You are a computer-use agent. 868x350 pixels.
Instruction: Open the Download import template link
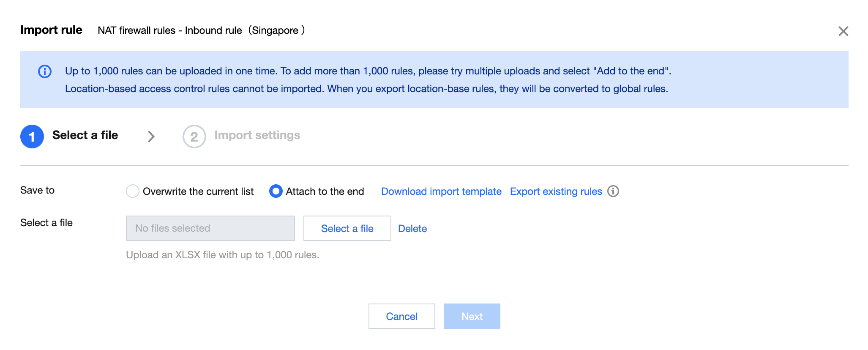[441, 191]
